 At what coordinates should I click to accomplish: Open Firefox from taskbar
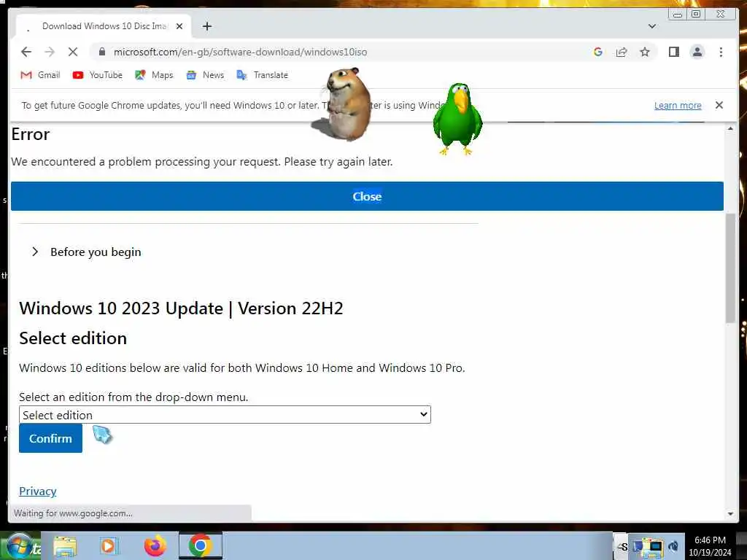(x=155, y=546)
